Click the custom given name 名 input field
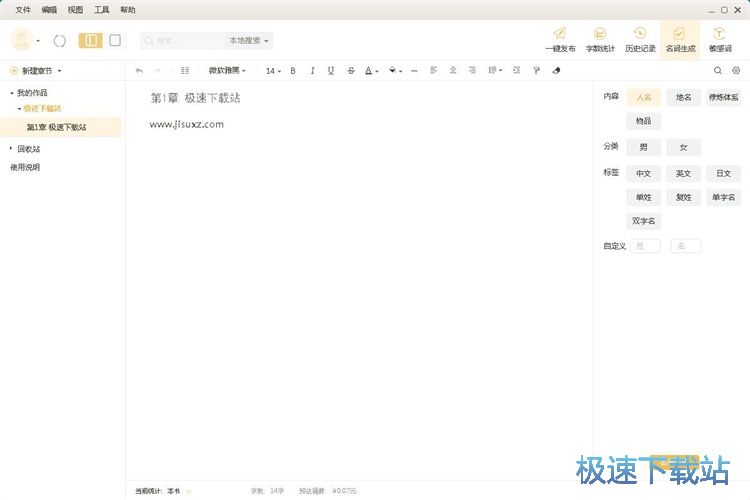The width and height of the screenshot is (750, 500). [x=685, y=246]
